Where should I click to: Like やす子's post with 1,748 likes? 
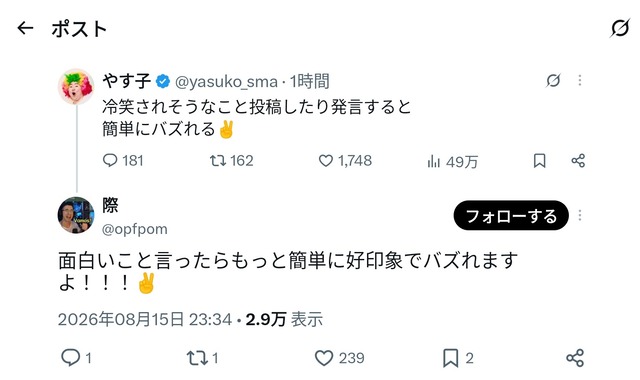pyautogui.click(x=345, y=160)
